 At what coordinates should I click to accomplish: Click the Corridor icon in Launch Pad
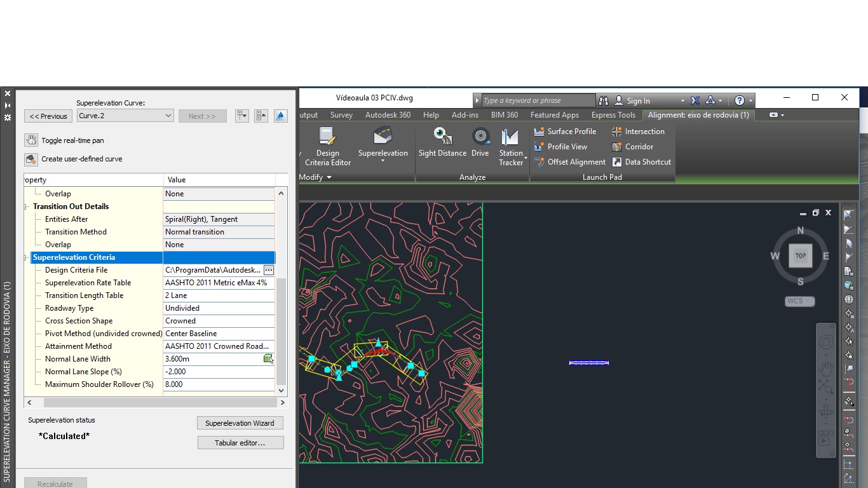[x=634, y=146]
